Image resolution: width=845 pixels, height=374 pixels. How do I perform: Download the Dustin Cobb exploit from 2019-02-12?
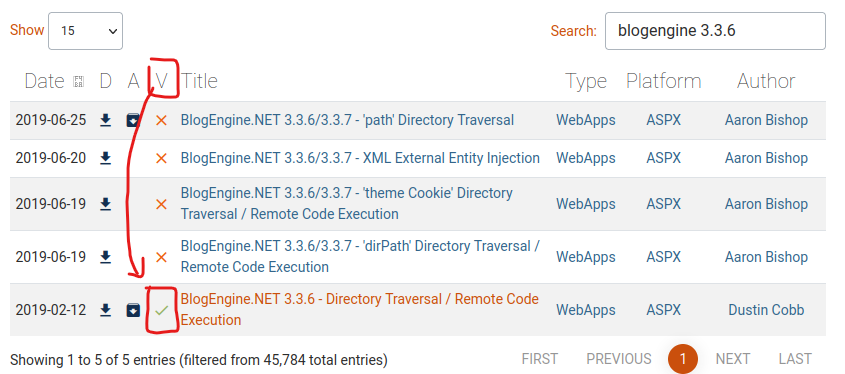(106, 310)
